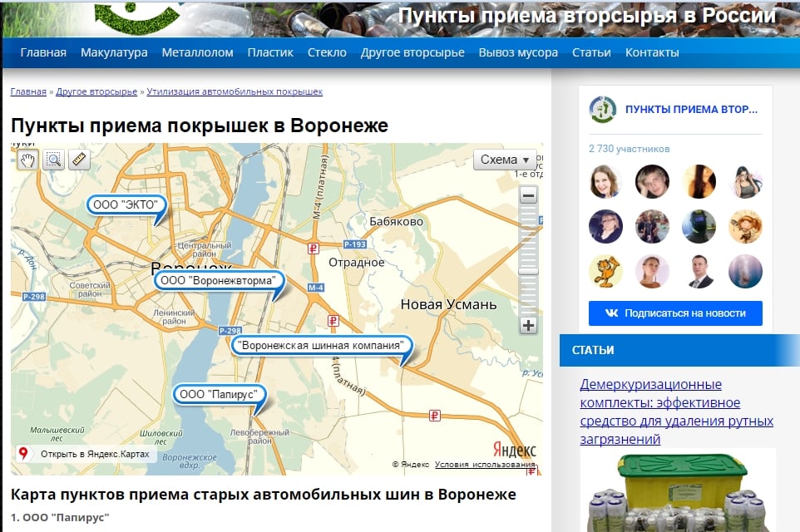This screenshot has width=800, height=532.
Task: Click the Р-193 road sign on map
Action: 355,244
